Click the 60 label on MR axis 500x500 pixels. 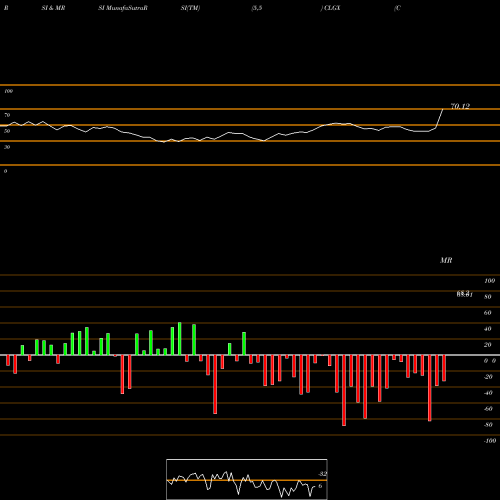[x=487, y=313]
